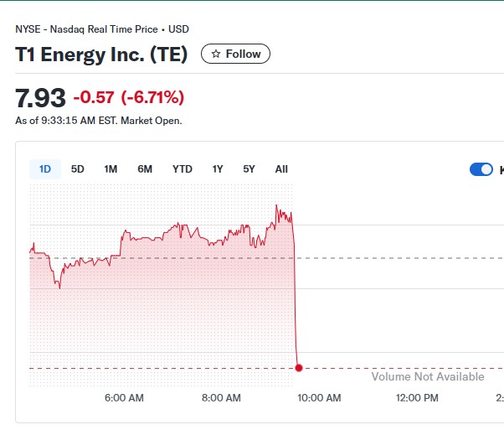Select the 1Y range tab
Screen dimensions: 504x435
click(218, 169)
